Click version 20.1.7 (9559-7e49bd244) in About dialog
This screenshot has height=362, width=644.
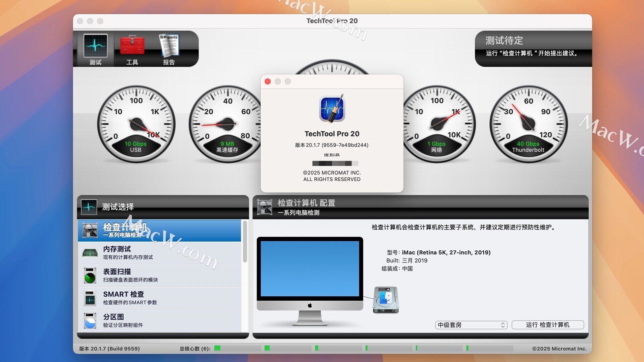(332, 145)
